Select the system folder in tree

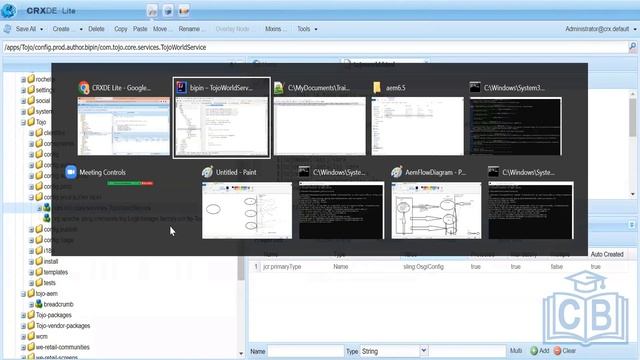point(43,111)
